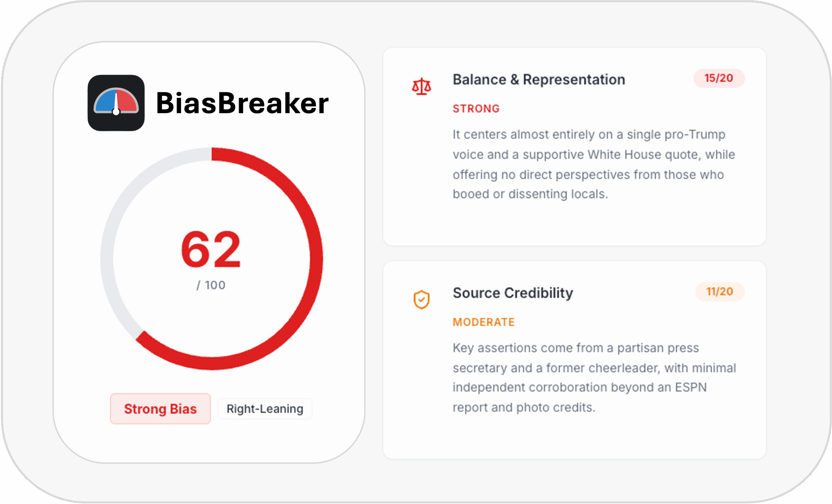Click the BiasBreaker gauge logo icon

116,103
